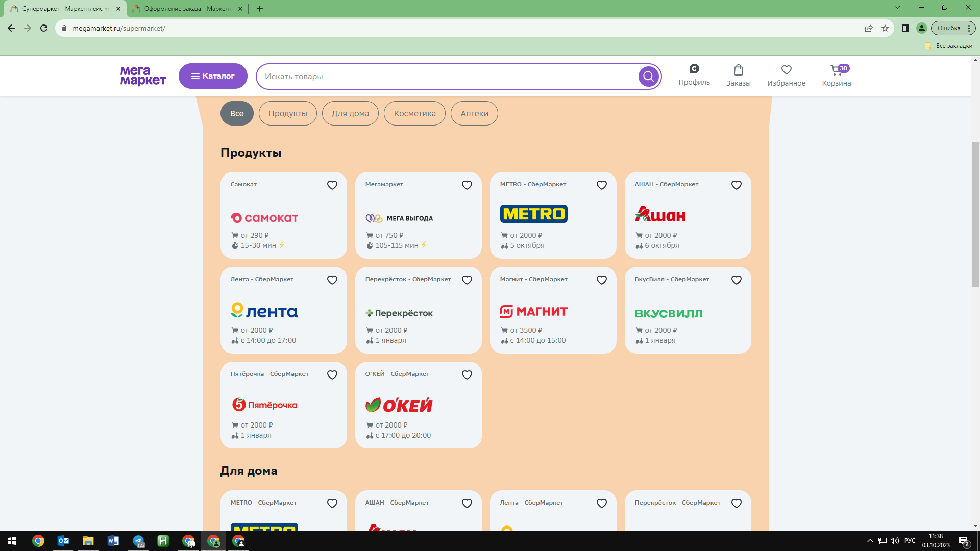Favorite the О'КЕЙ store card
This screenshot has width=980, height=551.
[x=467, y=375]
